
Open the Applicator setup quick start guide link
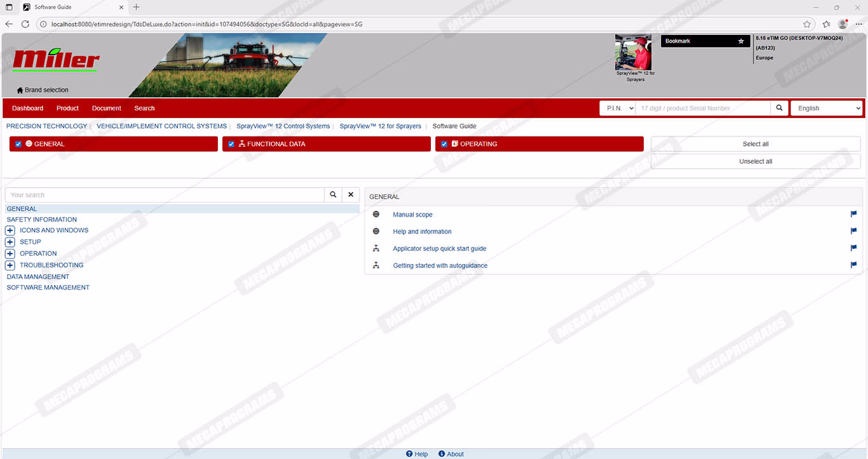point(439,249)
